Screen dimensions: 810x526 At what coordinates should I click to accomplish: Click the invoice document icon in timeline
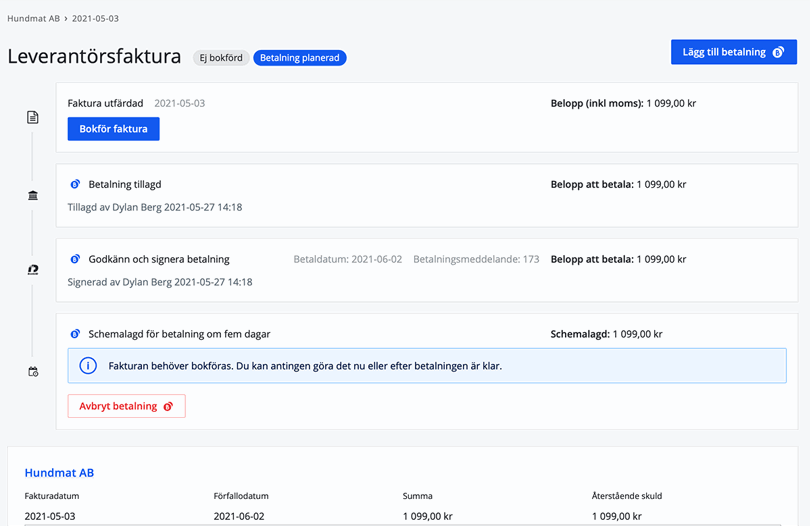pyautogui.click(x=33, y=117)
